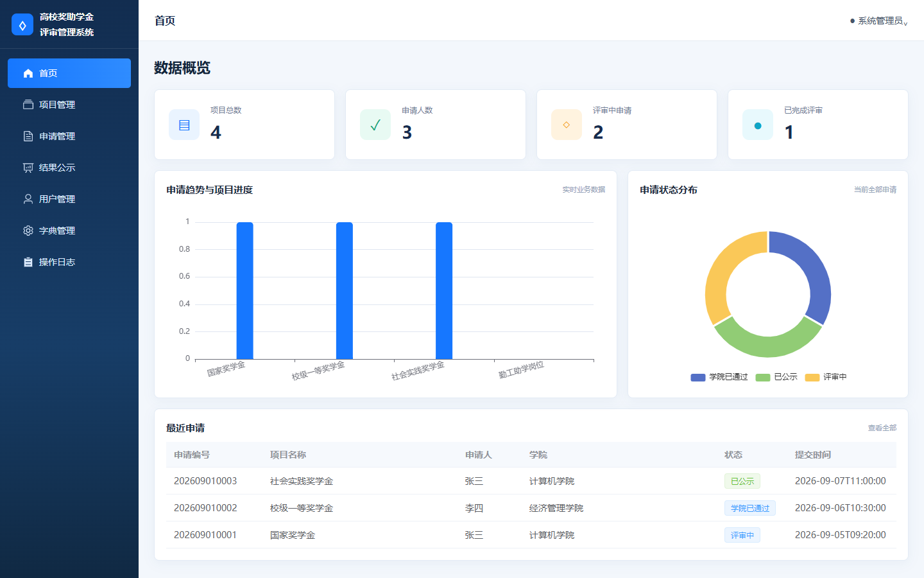Image resolution: width=924 pixels, height=578 pixels.
Task: Click the 用户管理 person icon
Action: click(28, 199)
